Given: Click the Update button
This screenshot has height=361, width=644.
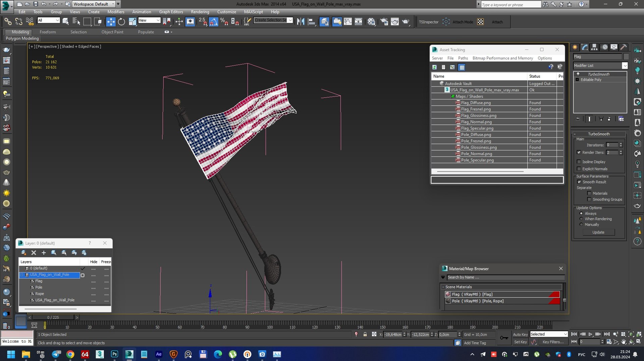Looking at the screenshot, I should 598,232.
